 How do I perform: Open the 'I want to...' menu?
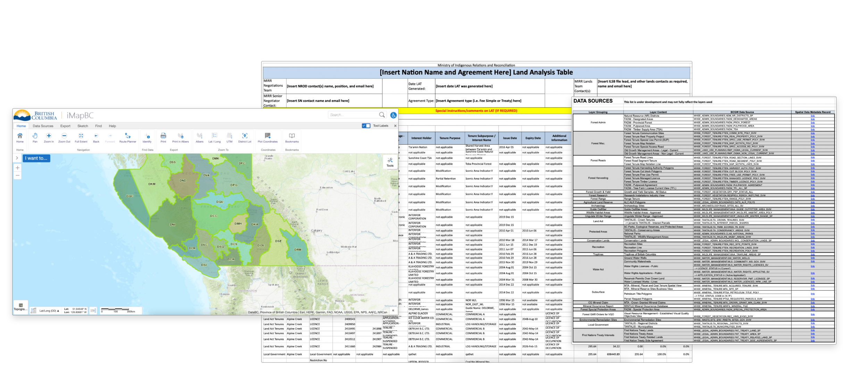coord(36,158)
